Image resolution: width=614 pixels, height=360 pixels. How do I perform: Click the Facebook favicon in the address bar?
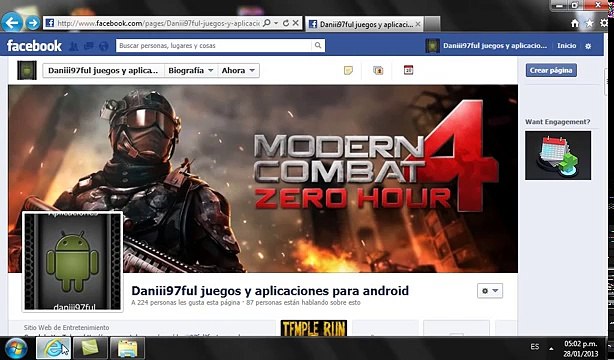tap(49, 23)
